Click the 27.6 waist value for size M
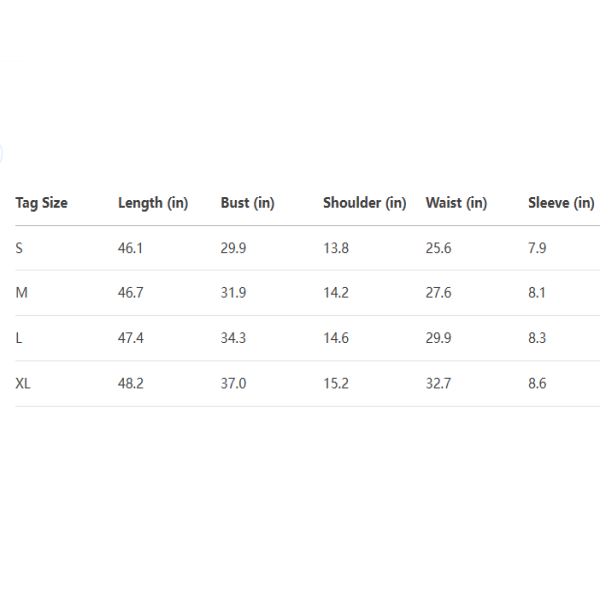The width and height of the screenshot is (600, 600). point(438,293)
